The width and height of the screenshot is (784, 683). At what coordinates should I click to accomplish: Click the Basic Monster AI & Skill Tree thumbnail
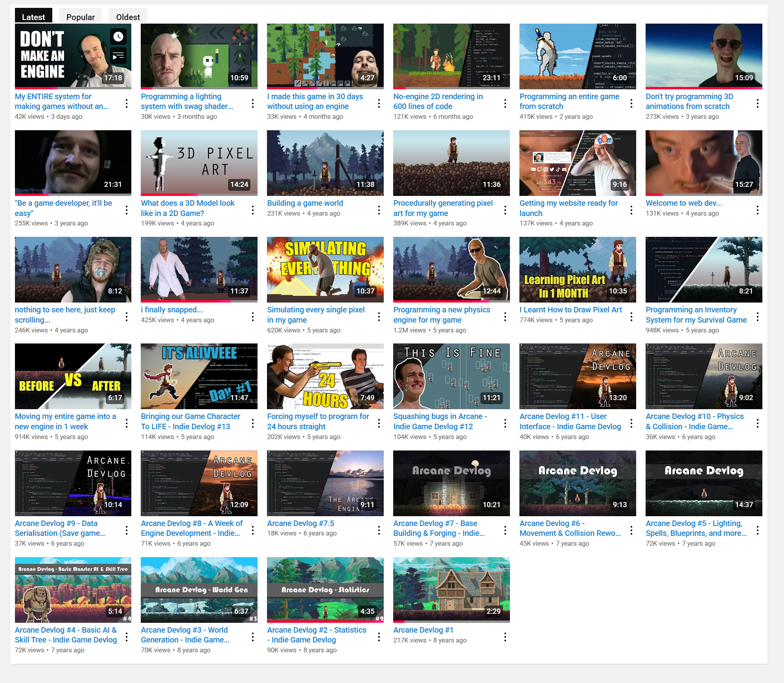(x=73, y=589)
